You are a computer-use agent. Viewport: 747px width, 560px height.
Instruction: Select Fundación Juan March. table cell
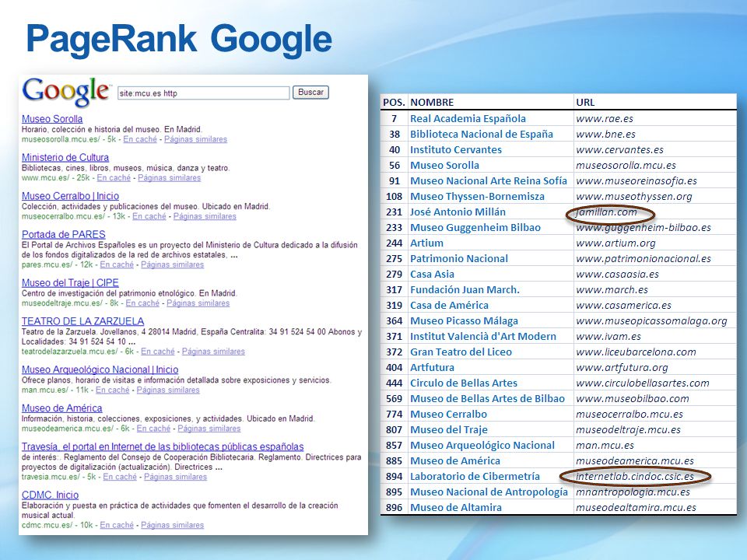465,289
